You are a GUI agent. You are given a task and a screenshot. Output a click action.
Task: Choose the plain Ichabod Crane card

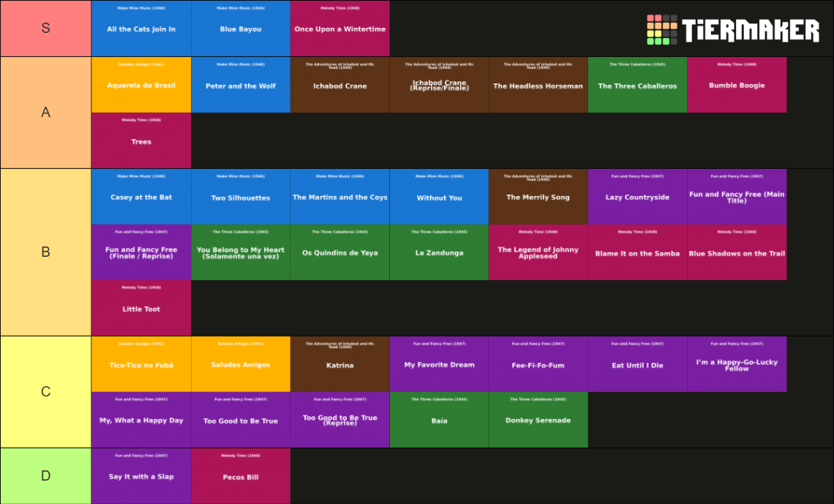(x=340, y=85)
